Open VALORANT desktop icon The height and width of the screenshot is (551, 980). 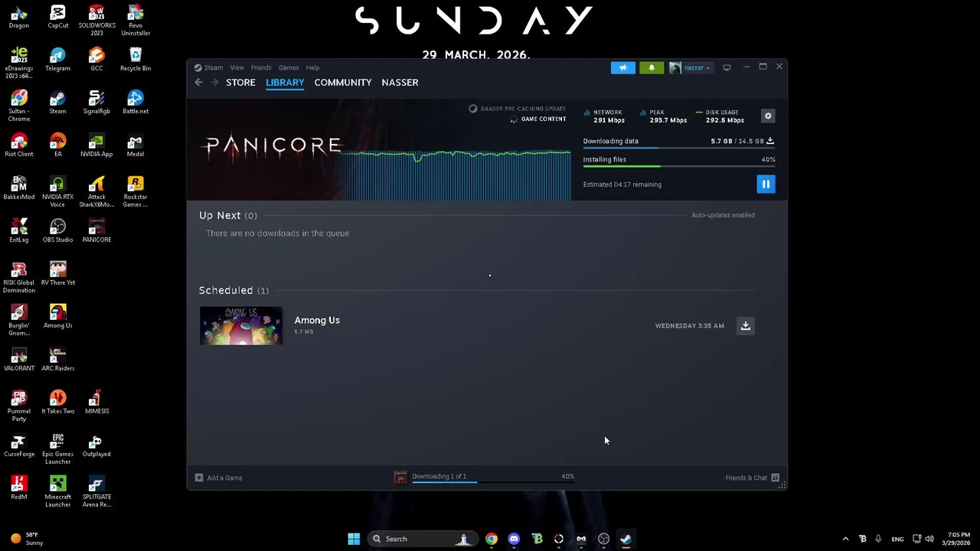coord(19,360)
